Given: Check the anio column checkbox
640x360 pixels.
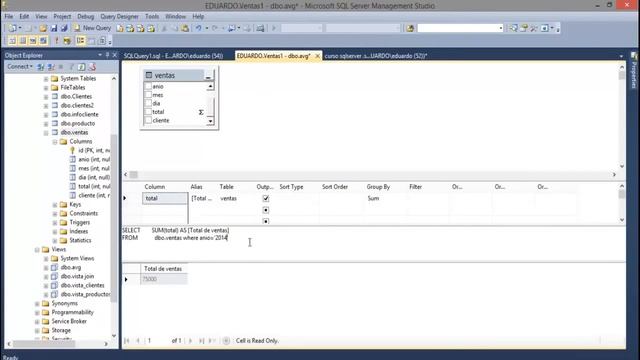Looking at the screenshot, I should click(148, 86).
